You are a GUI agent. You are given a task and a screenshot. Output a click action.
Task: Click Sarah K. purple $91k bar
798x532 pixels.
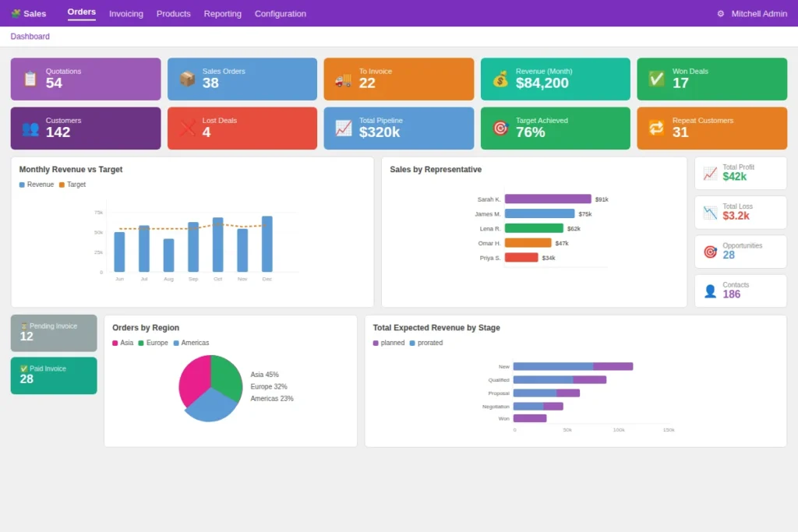(548, 199)
